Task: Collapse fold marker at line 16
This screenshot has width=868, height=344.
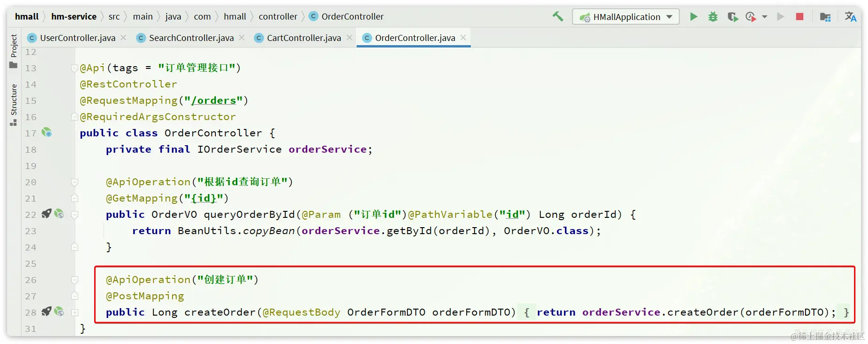Action: (75, 117)
